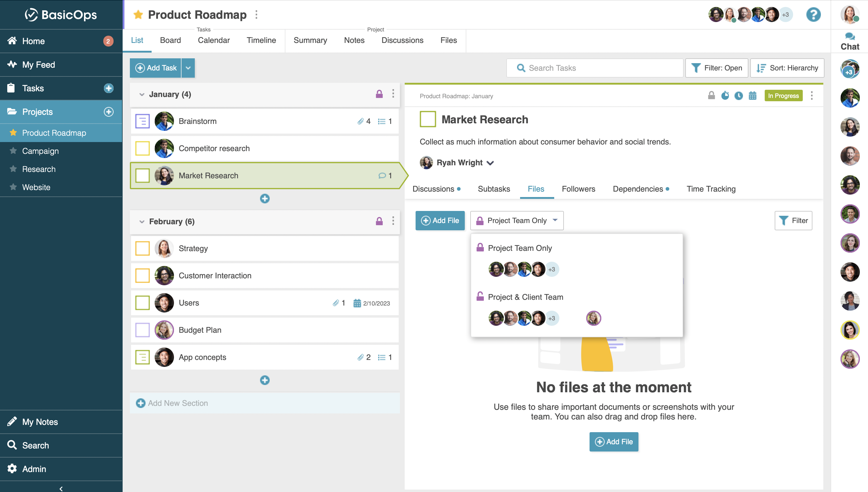The width and height of the screenshot is (868, 492).
Task: Click the February section lock icon
Action: tap(379, 221)
